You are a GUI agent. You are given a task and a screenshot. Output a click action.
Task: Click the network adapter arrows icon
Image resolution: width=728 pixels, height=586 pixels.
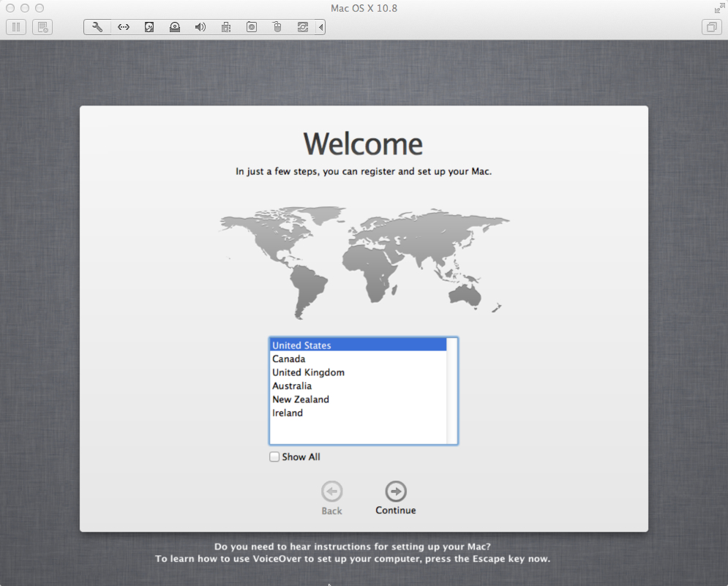coord(124,27)
